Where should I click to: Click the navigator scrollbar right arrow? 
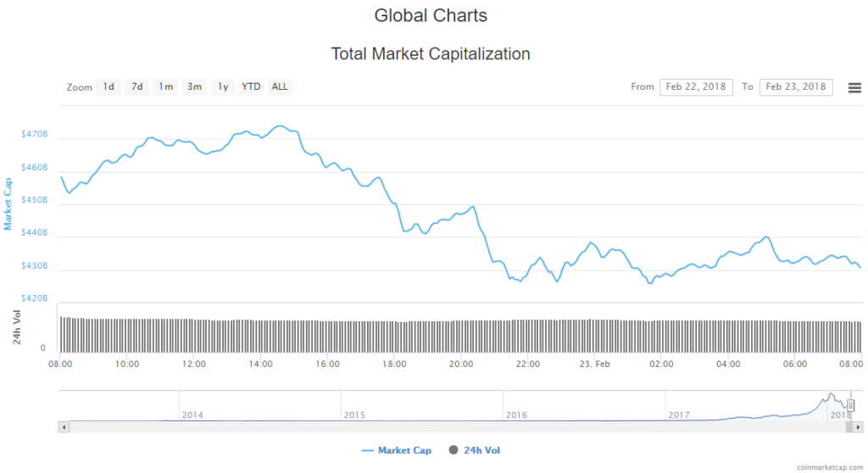856,426
